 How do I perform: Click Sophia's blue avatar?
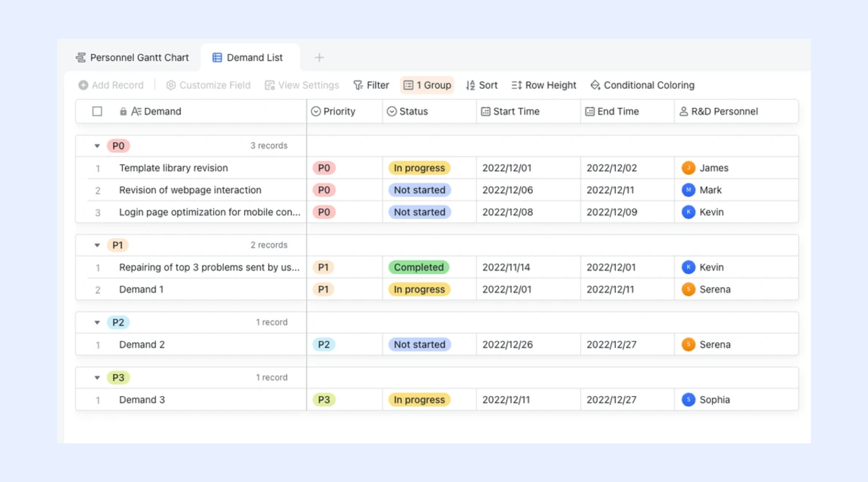point(688,400)
